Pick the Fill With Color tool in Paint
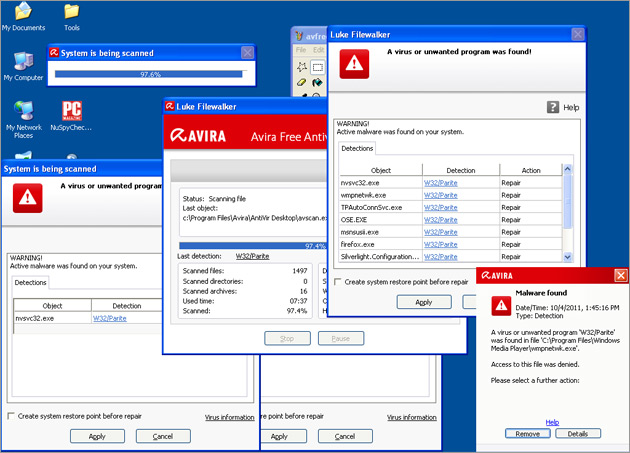This screenshot has height=453, width=630. [x=317, y=82]
